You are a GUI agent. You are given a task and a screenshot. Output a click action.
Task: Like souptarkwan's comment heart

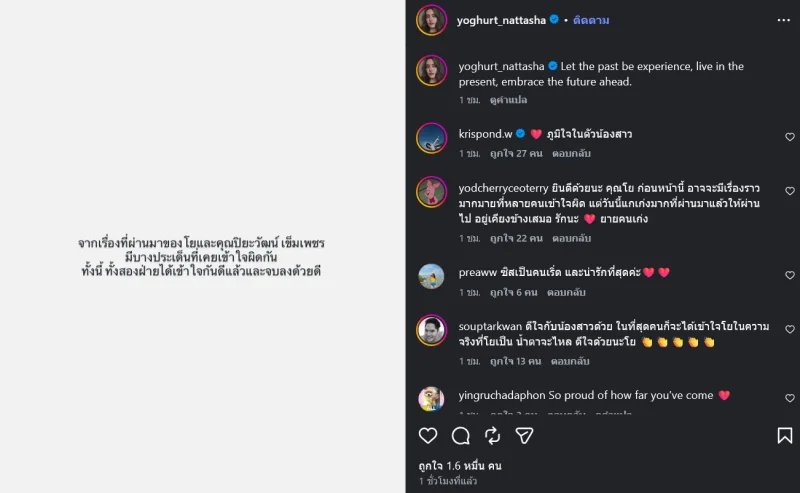(789, 329)
